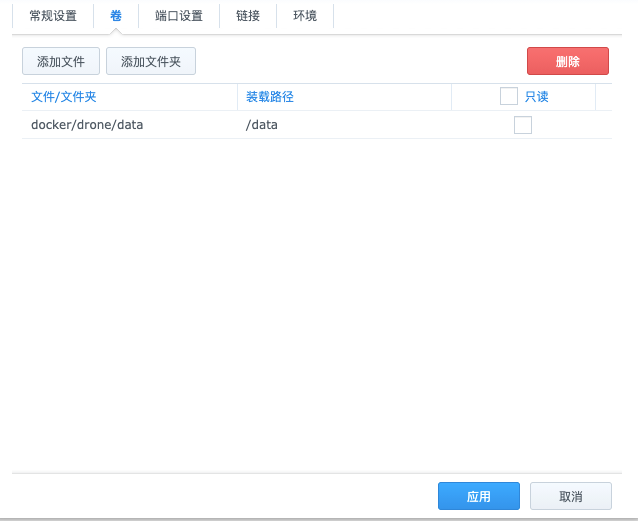Click the empty header cell right of 只读
The height and width of the screenshot is (521, 638).
coord(604,97)
